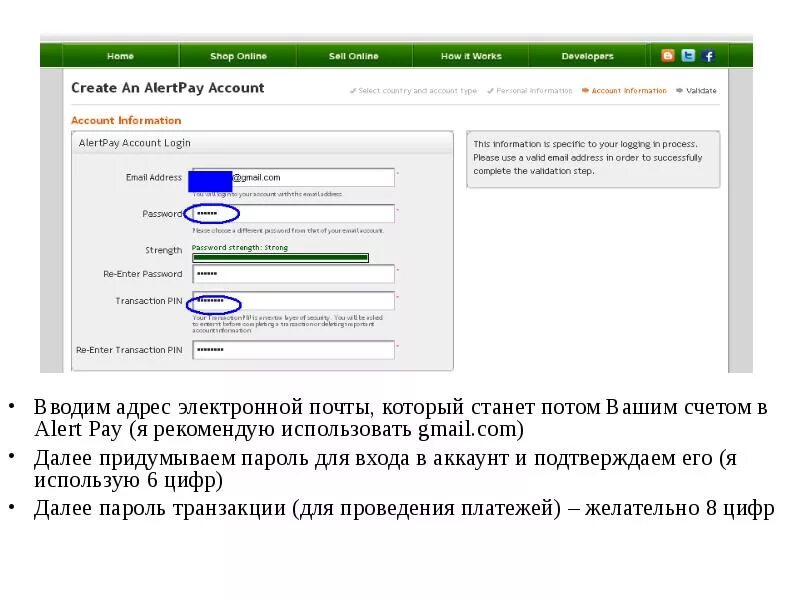Click the Re-Enter Transaction PIN label
This screenshot has height=600, width=800.
[x=129, y=350]
